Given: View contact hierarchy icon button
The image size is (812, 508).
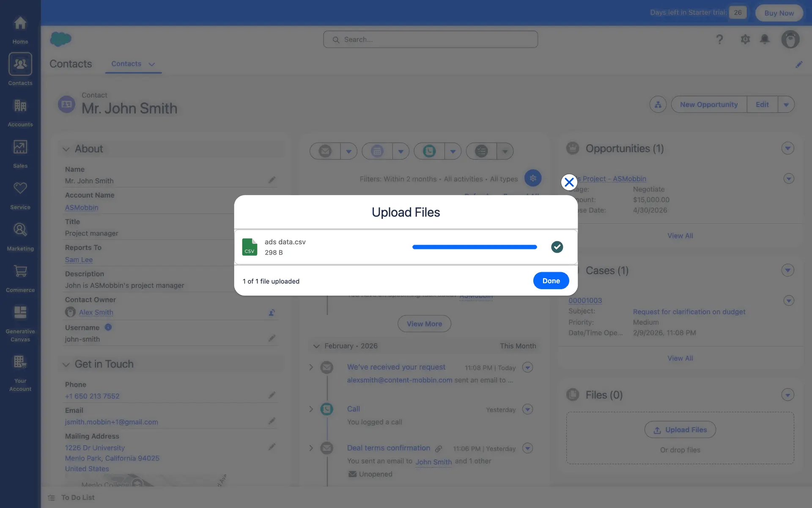Looking at the screenshot, I should 658,105.
